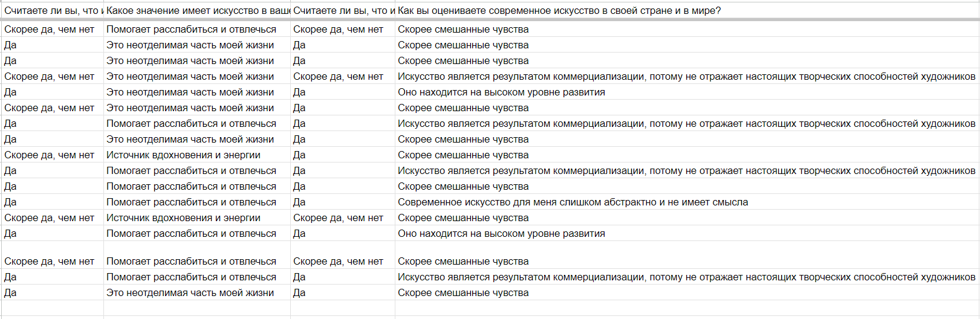Select "Источник вдохновения" cell followed by "Скорее да, чем нет"
The image size is (980, 319).
point(197,217)
